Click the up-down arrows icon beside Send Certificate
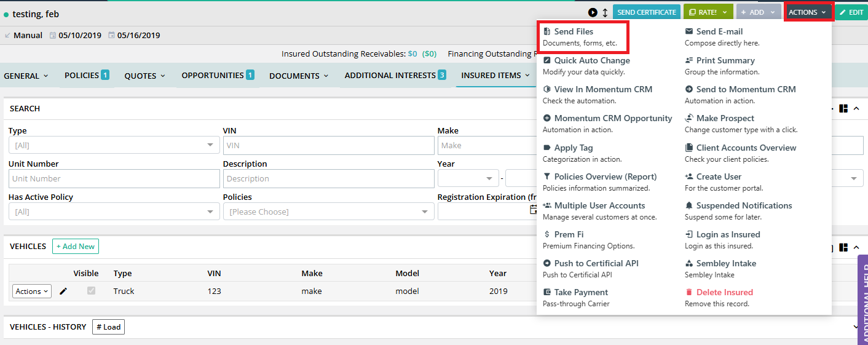Viewport: 868px width, 345px height. tap(605, 12)
